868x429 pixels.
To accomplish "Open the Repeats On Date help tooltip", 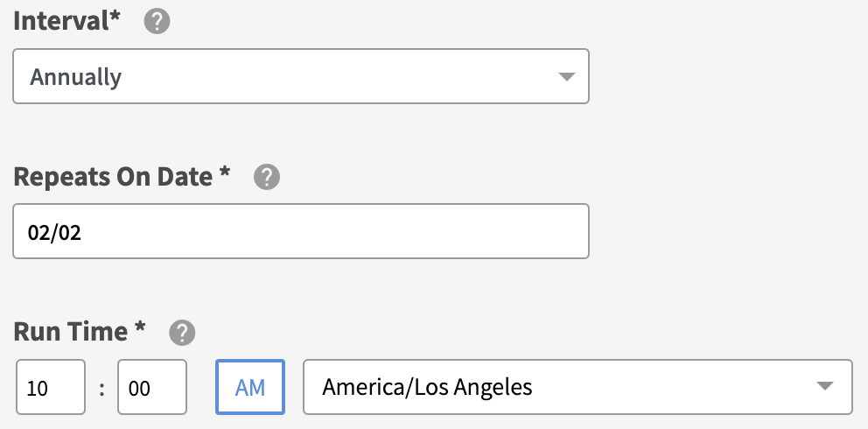I will [266, 177].
